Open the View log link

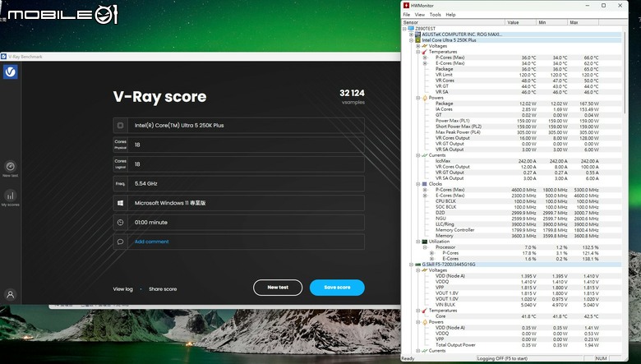[122, 289]
